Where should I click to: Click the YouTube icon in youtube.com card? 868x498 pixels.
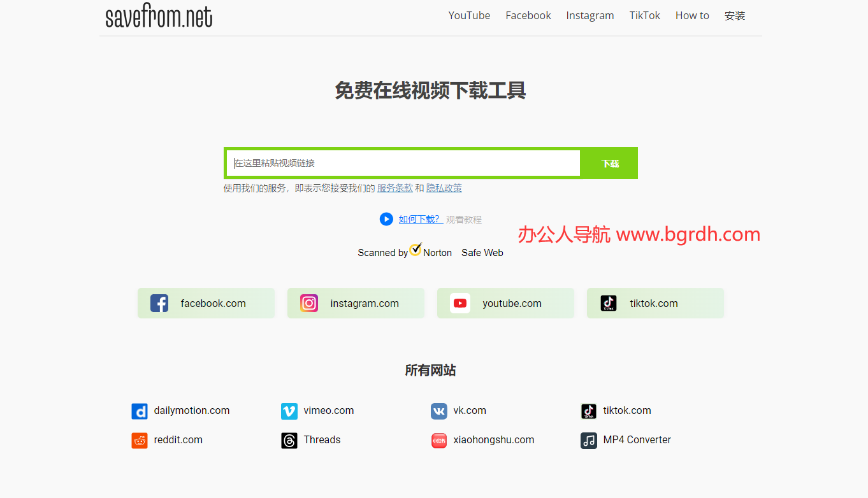(459, 303)
